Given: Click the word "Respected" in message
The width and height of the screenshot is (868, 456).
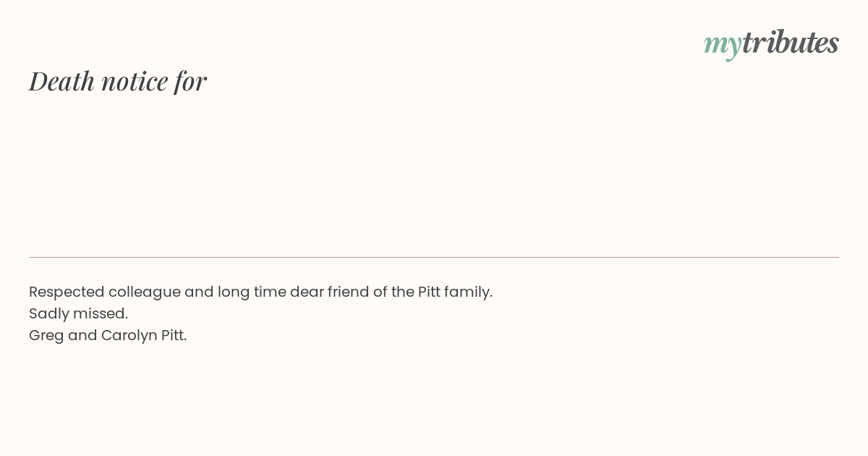Looking at the screenshot, I should 67,292.
